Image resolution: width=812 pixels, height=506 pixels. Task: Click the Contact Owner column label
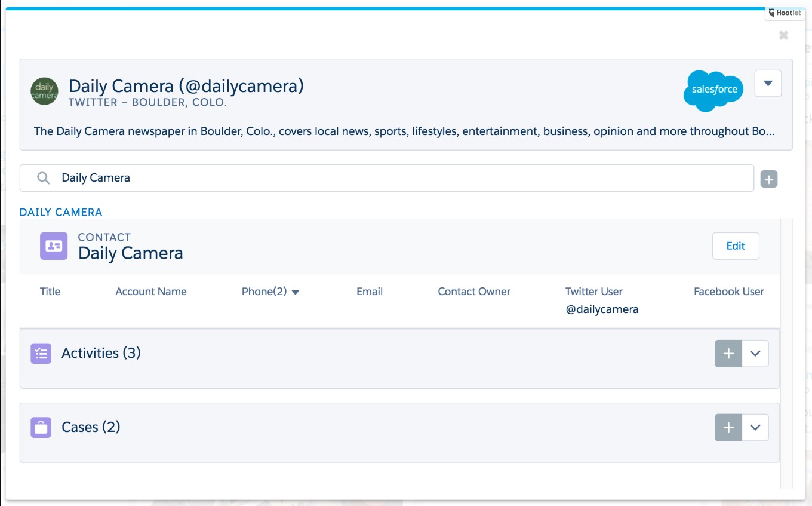coord(474,292)
